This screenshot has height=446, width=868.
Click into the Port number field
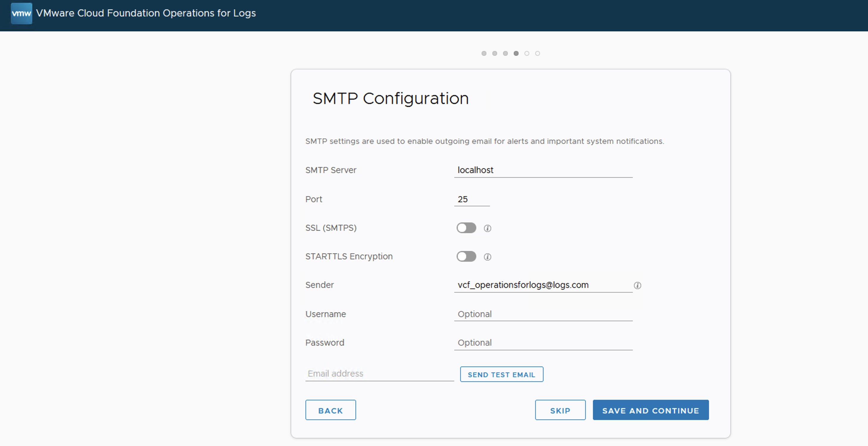point(472,199)
